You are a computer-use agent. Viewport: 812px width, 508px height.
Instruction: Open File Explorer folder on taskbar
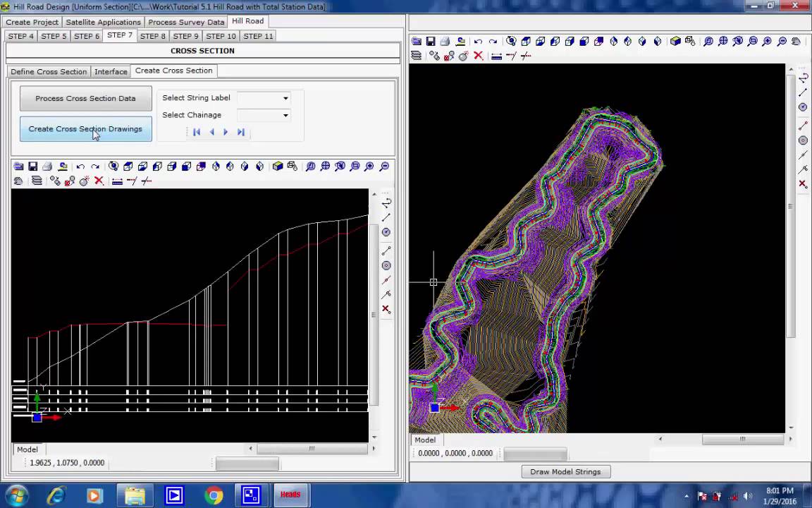tap(135, 495)
